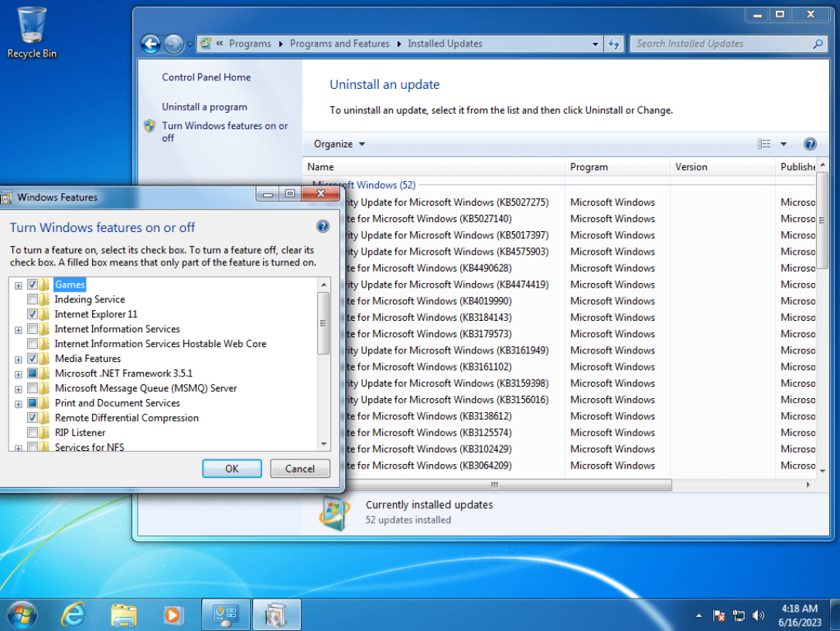Launch Windows Media Player from taskbar
This screenshot has width=840, height=631.
[x=172, y=615]
